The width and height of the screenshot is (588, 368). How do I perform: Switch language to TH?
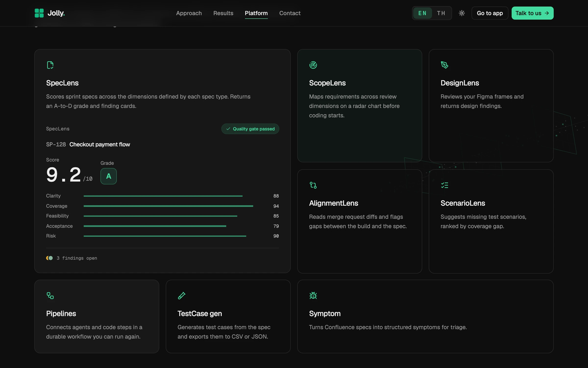point(441,13)
